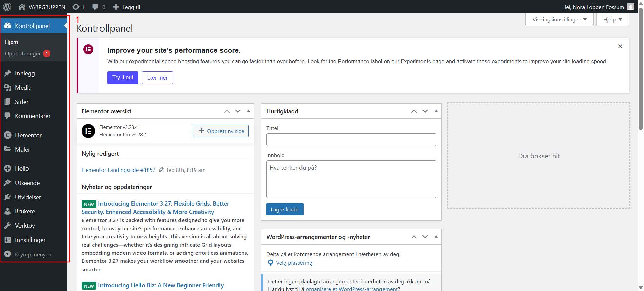
Task: Click the Tittel input field
Action: click(x=351, y=140)
